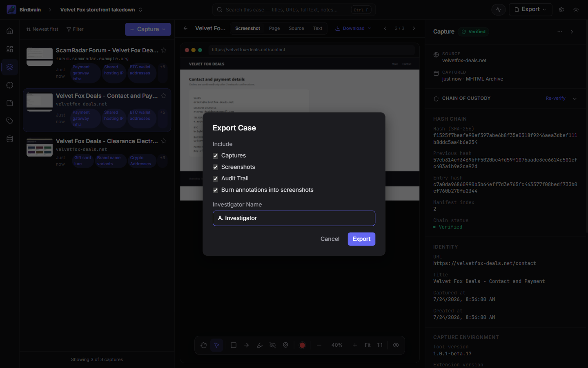The image size is (588, 368).
Task: Open the Download dropdown
Action: [x=353, y=28]
